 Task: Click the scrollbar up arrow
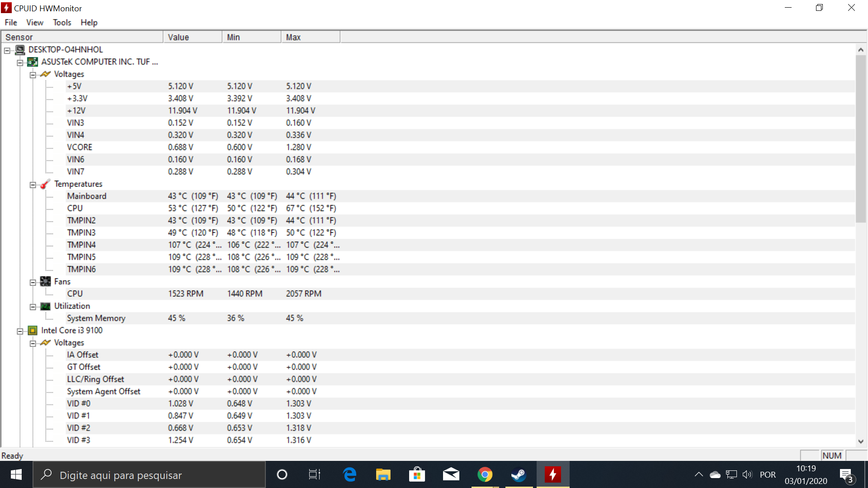pos(861,50)
